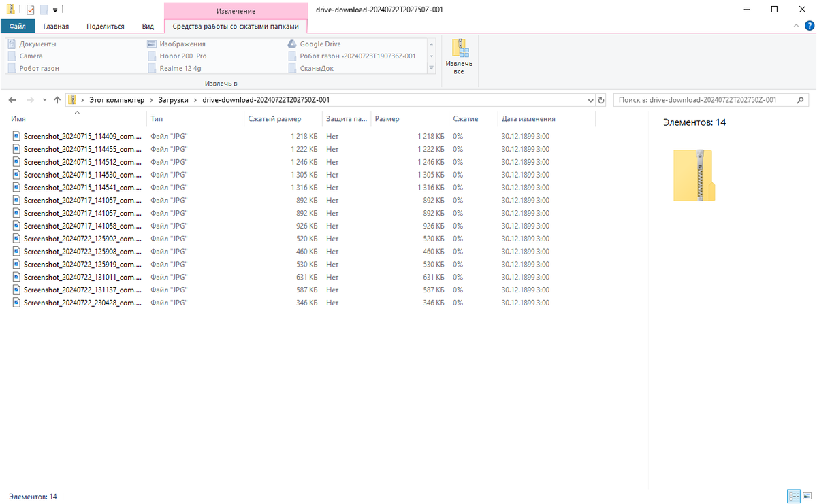This screenshot has width=817, height=504.
Task: Click the JPG file icon of Screenshot_20240722_230428
Action: click(17, 303)
